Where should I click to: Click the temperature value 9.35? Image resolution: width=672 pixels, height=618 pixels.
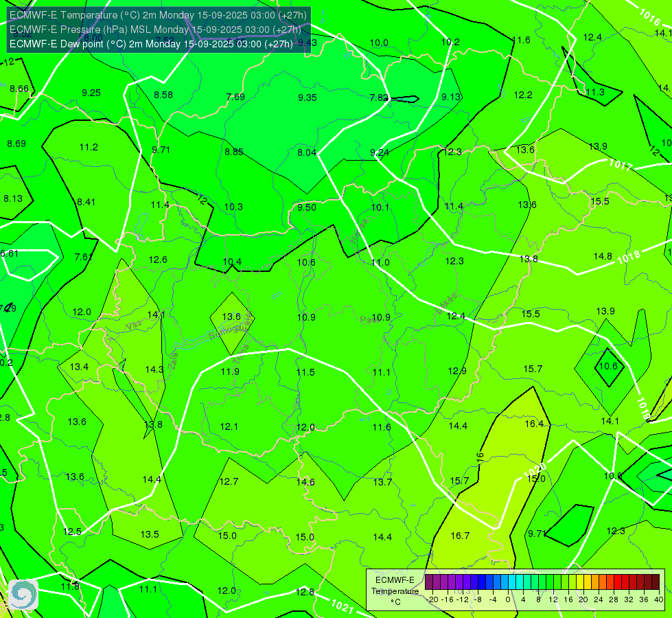[308, 98]
